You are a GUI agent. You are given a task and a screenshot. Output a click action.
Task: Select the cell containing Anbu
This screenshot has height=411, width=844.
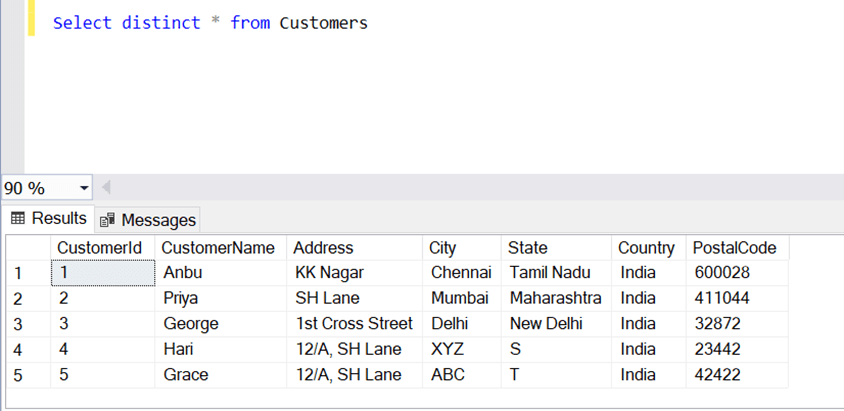(182, 272)
